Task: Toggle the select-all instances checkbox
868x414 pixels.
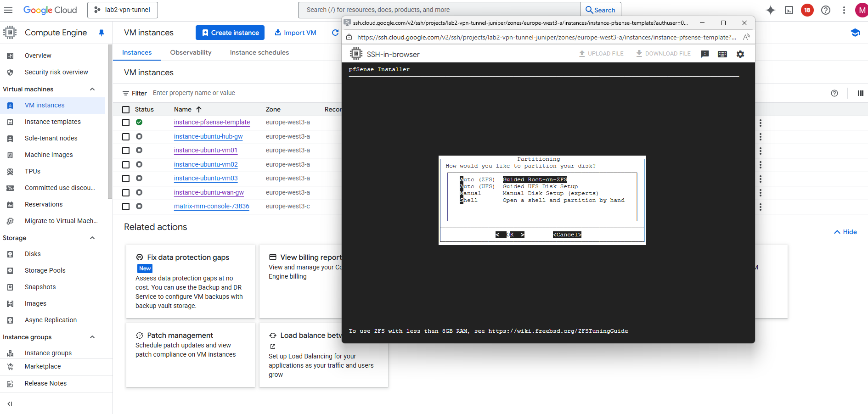Action: tap(126, 110)
